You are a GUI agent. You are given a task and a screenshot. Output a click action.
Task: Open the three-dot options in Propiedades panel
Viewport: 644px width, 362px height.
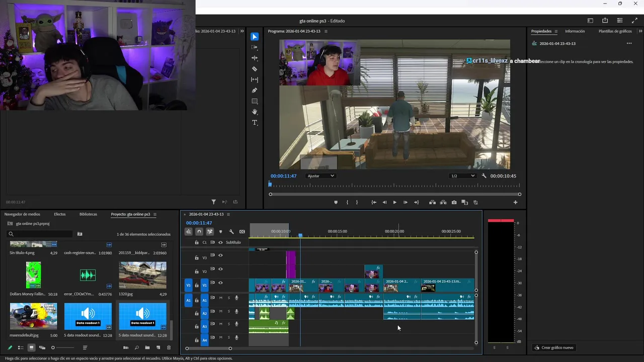pos(629,43)
